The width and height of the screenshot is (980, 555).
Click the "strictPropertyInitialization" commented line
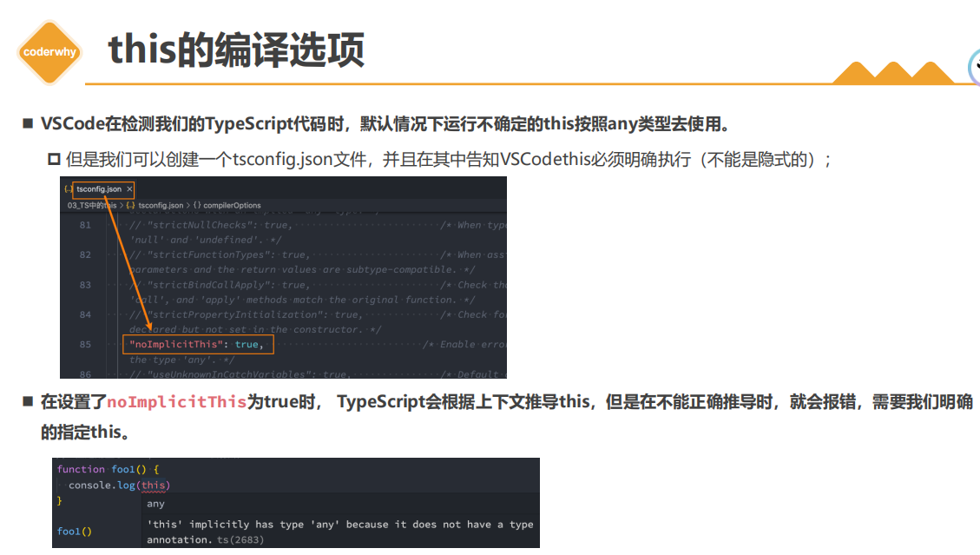point(247,314)
